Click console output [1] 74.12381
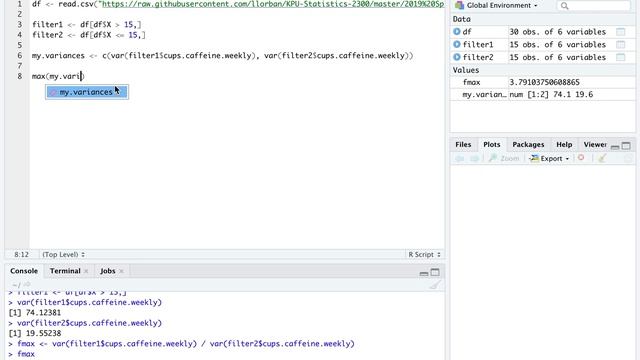640x360 pixels. (x=35, y=313)
